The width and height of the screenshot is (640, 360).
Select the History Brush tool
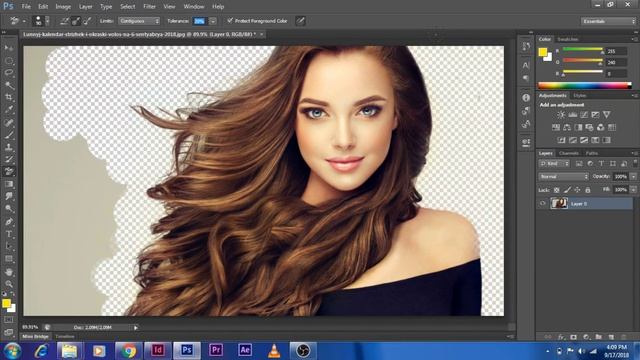(9, 159)
